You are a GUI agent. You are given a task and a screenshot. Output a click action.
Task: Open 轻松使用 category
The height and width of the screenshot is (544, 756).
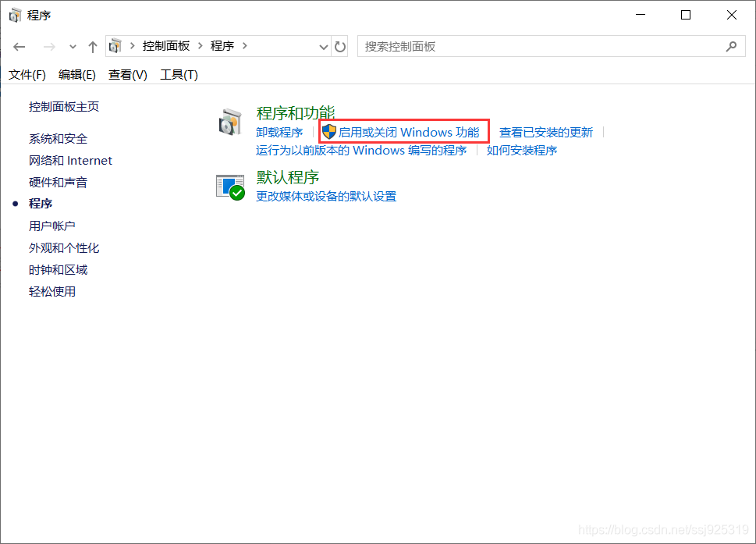point(52,291)
